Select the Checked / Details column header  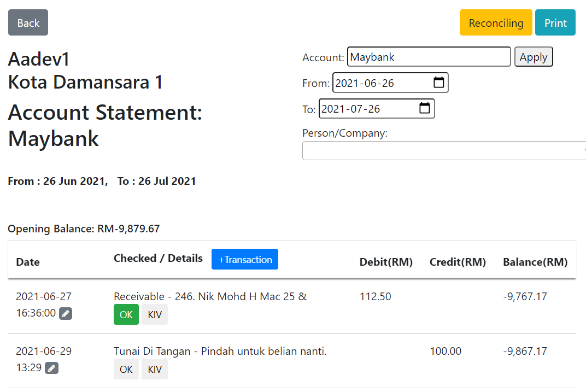[x=158, y=258]
